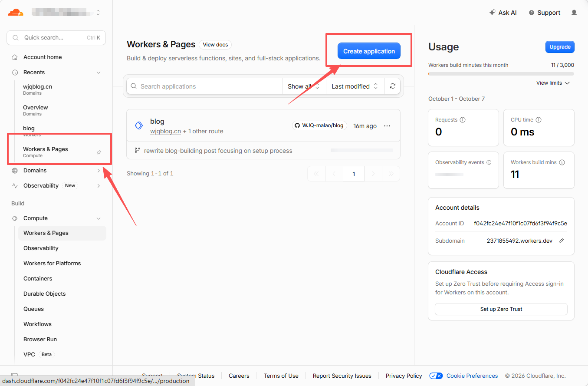
Task: Open the wjqblog.cn route link
Action: click(165, 131)
